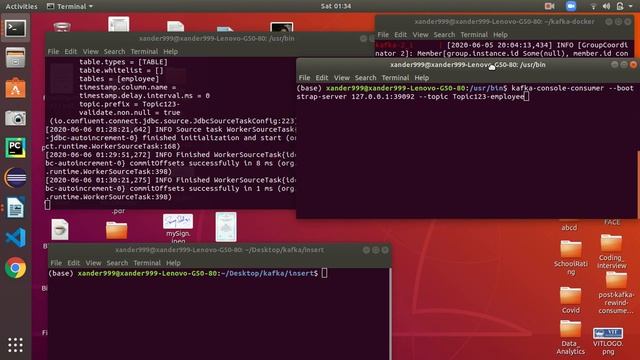
Task: Select the orange folder icon left of mySign.jpeg
Action: pyautogui.click(x=117, y=230)
